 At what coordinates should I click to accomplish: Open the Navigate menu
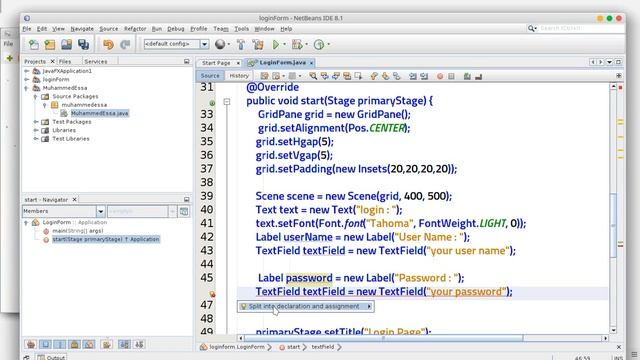pyautogui.click(x=82, y=29)
